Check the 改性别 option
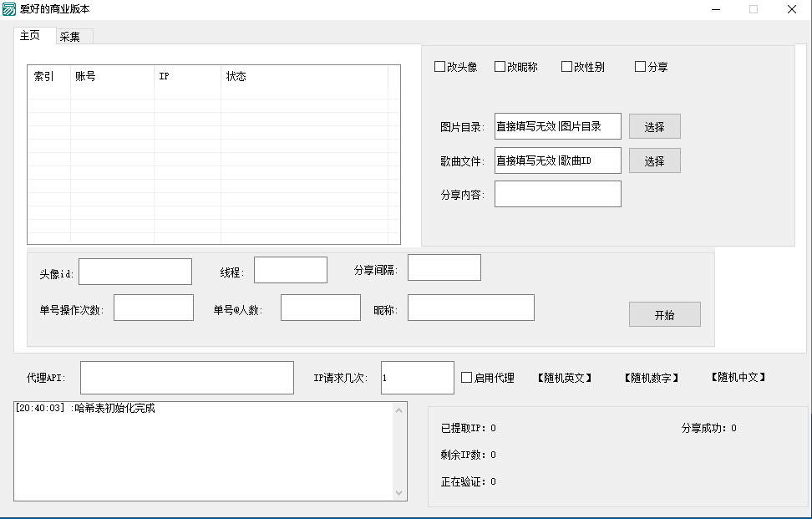This screenshot has width=812, height=519. [567, 67]
